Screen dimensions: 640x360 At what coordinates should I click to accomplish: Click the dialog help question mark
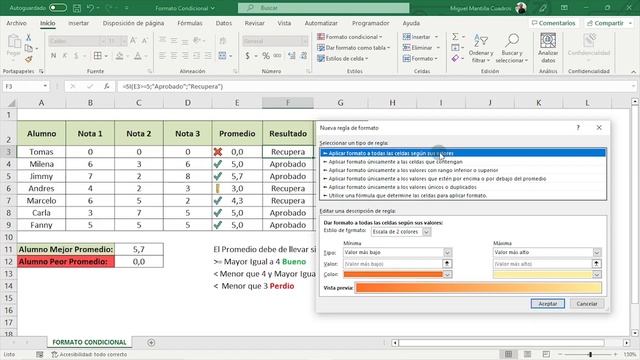pyautogui.click(x=578, y=128)
